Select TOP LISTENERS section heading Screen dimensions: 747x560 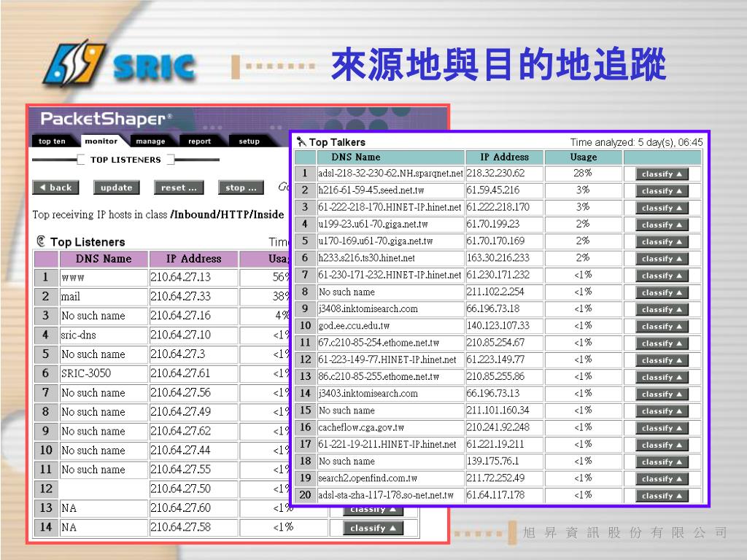tap(125, 160)
